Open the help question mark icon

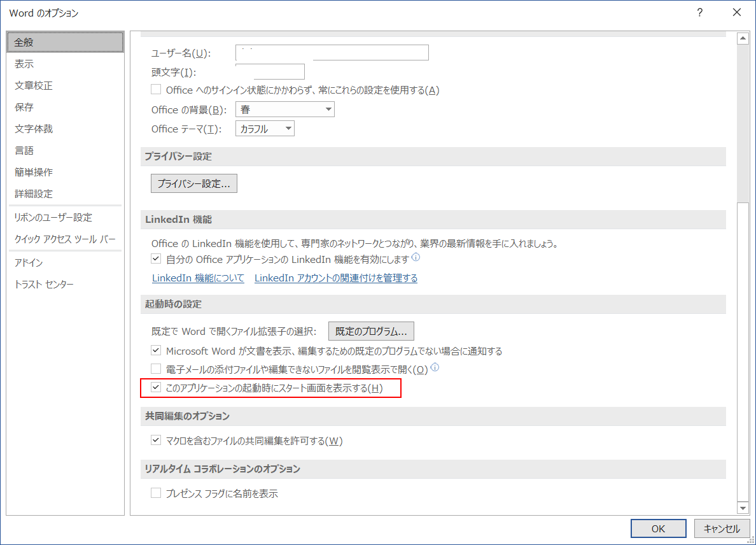coord(699,13)
